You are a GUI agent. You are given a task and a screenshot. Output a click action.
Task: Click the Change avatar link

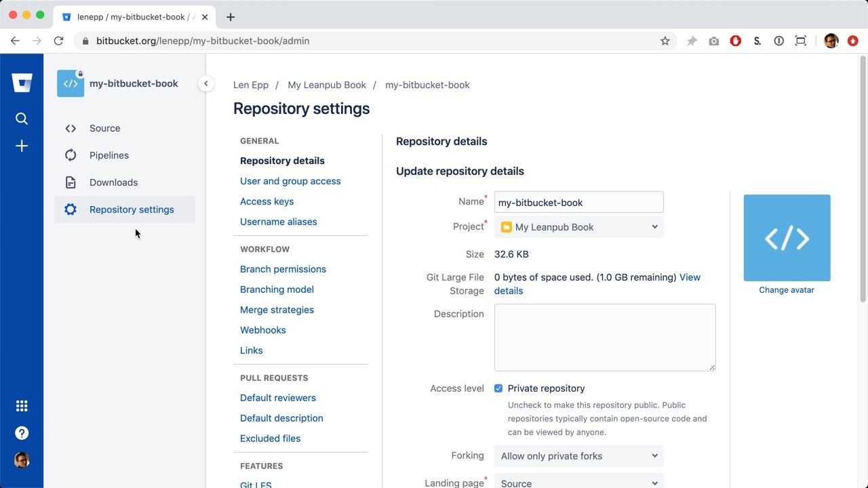[786, 290]
